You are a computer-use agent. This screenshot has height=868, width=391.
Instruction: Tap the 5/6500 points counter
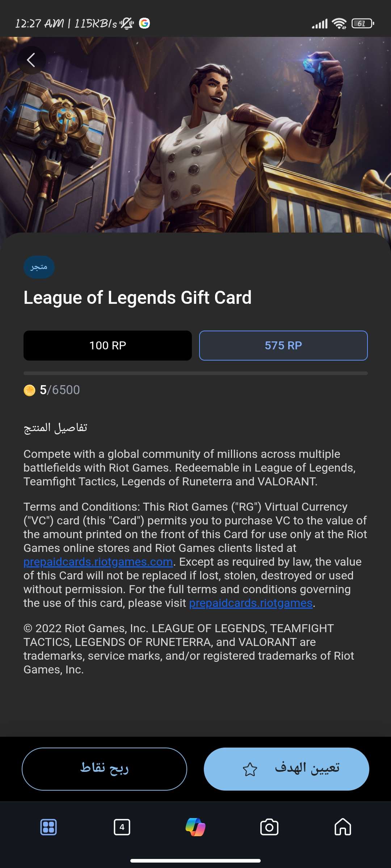point(60,390)
